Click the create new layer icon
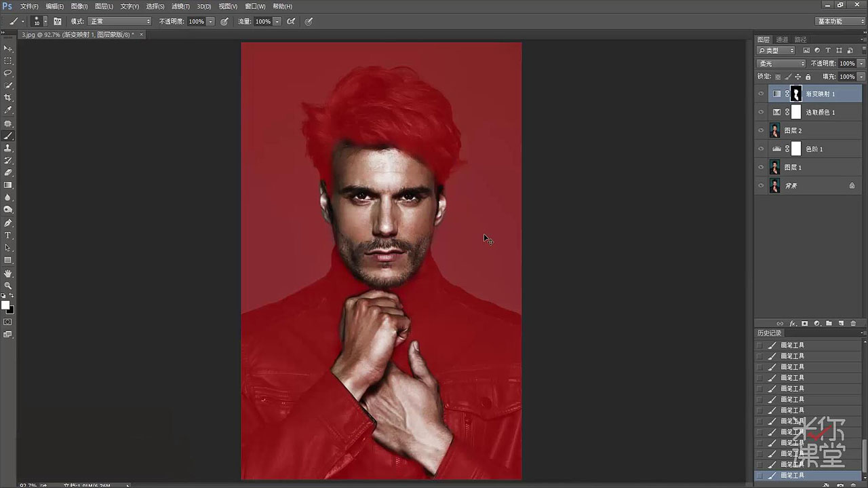Screen dimensions: 868x488 click(841, 324)
